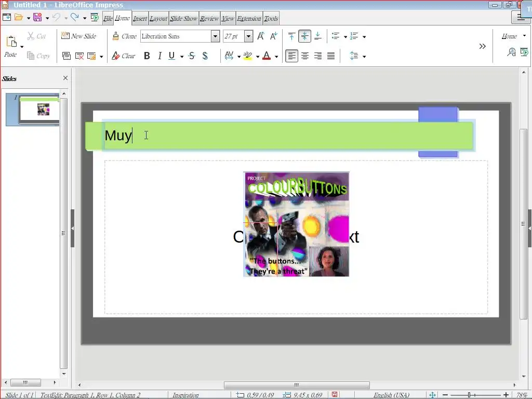
Task: Click the Cut scissors icon
Action: pyautogui.click(x=31, y=36)
